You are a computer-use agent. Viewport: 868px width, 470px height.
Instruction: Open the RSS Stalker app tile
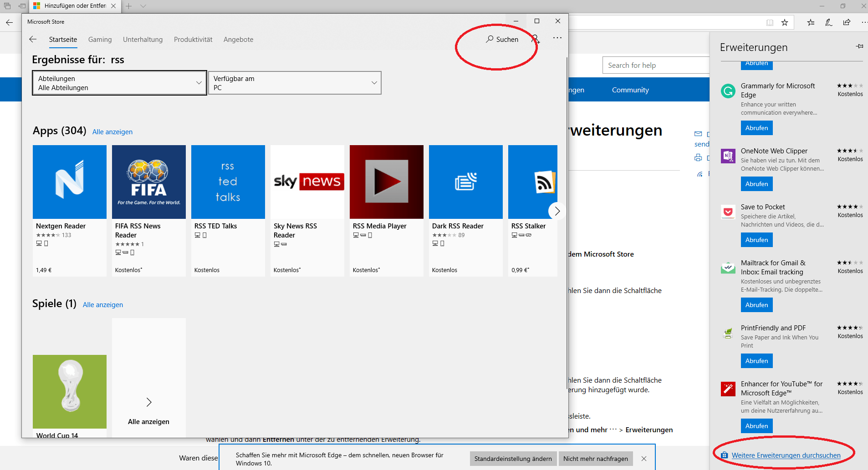533,211
